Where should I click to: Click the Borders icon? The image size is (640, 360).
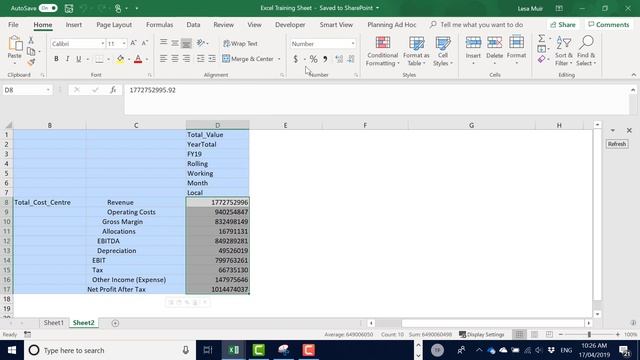(99, 59)
